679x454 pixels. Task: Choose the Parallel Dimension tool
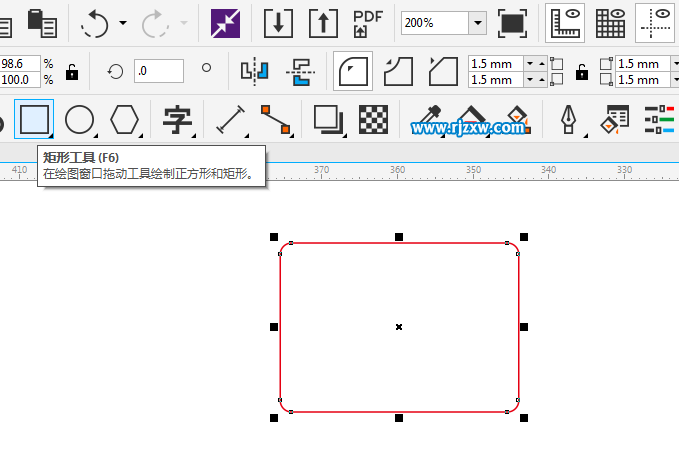coord(230,120)
